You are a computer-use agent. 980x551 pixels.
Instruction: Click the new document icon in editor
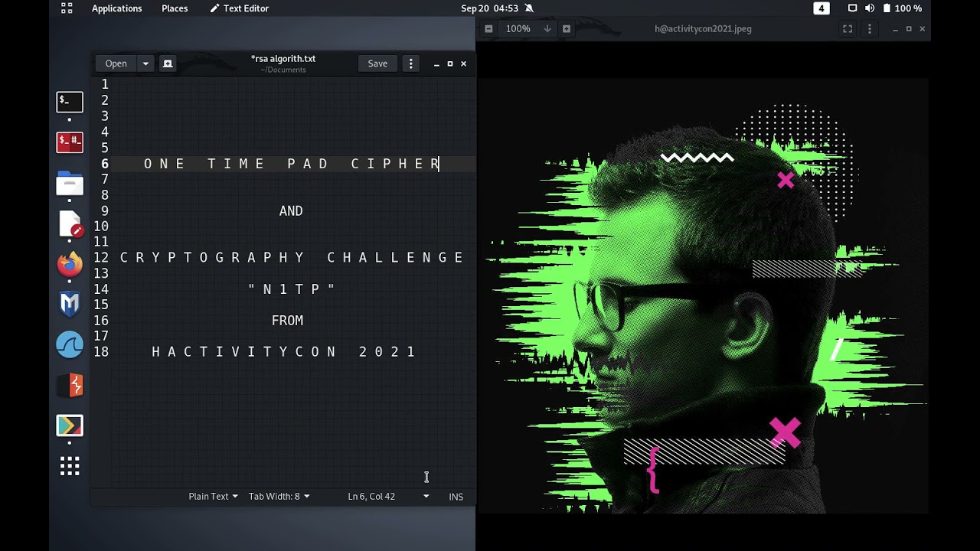point(168,64)
